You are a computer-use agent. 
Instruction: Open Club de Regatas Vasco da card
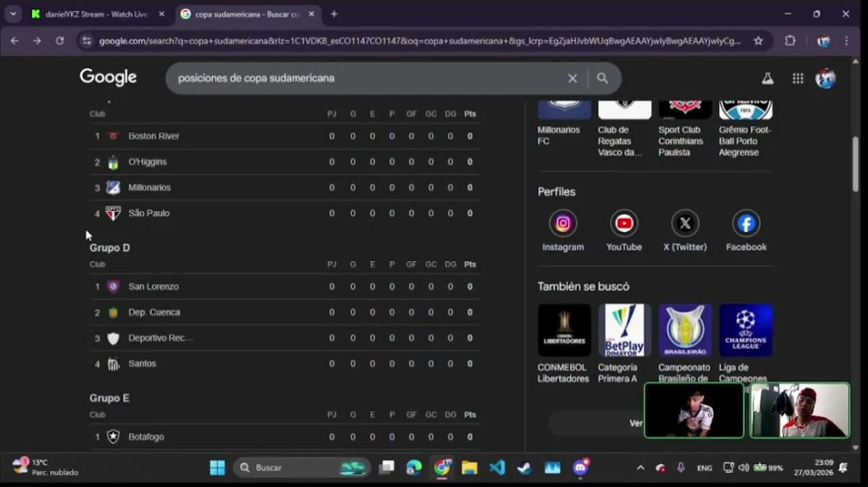click(x=624, y=129)
